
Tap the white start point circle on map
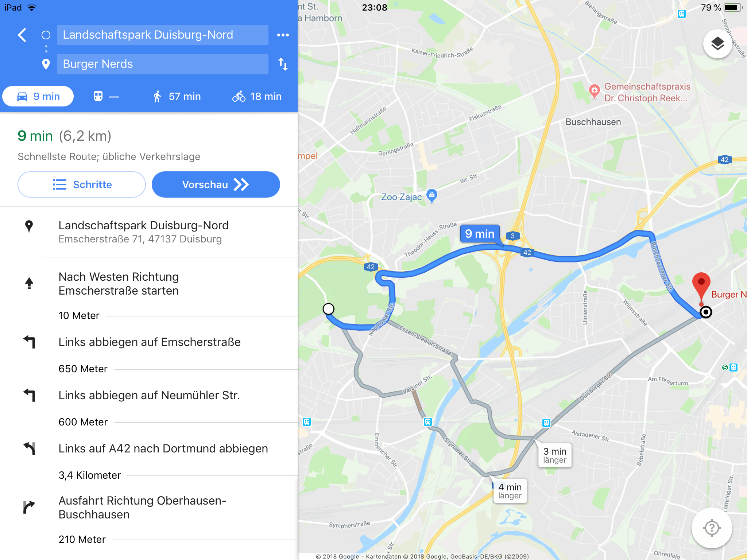pyautogui.click(x=328, y=309)
